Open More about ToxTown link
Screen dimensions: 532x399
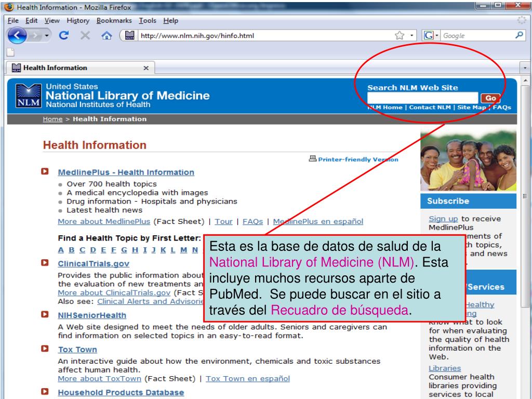pyautogui.click(x=99, y=379)
